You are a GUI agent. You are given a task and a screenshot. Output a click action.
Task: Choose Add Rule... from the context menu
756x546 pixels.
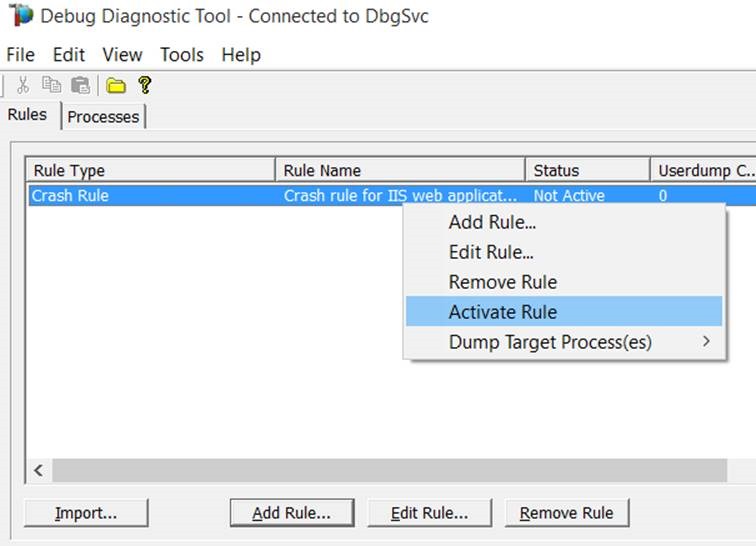tap(492, 222)
